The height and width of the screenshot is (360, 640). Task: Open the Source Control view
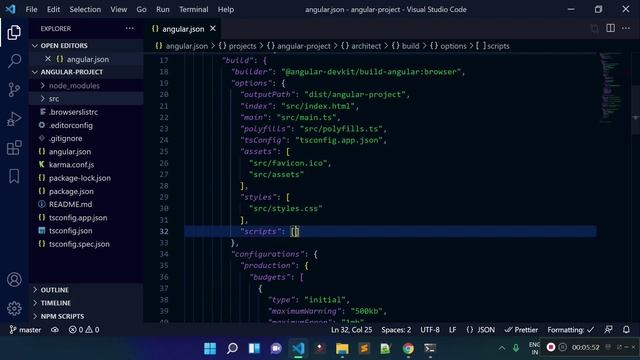pos(14,89)
